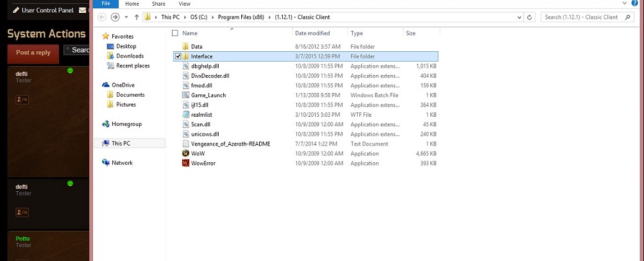Screen dimensions: 644x261
Task: Select the ijl15.dll file icon
Action: pyautogui.click(x=185, y=105)
